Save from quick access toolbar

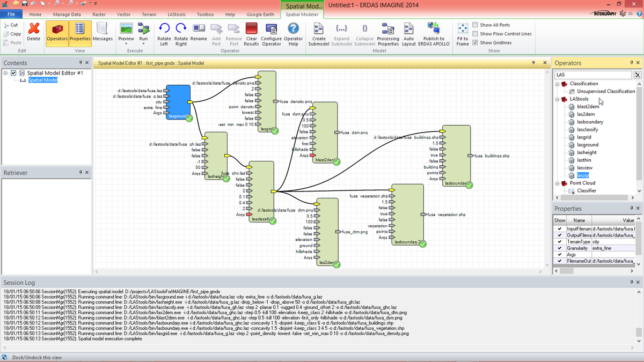point(25,4)
